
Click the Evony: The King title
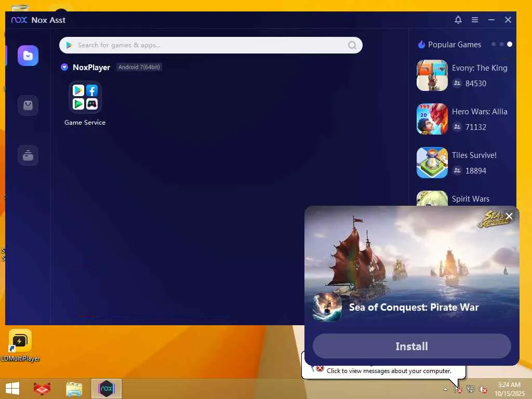(x=480, y=68)
